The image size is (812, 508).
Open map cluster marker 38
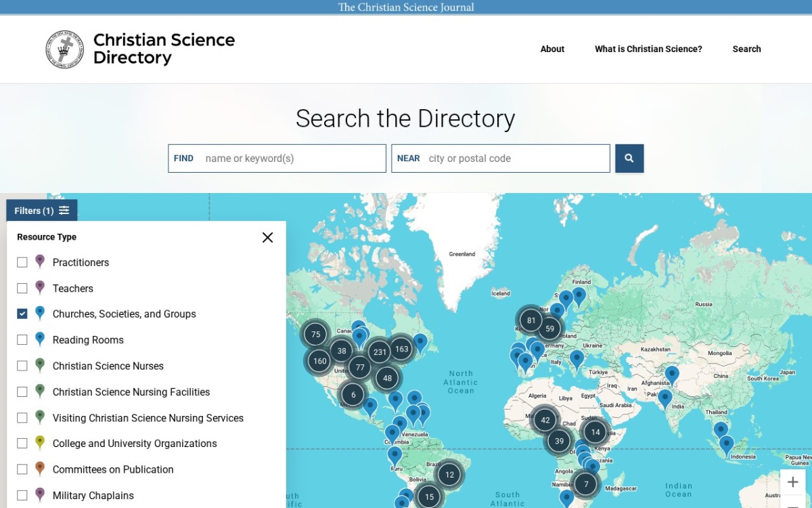coord(342,351)
